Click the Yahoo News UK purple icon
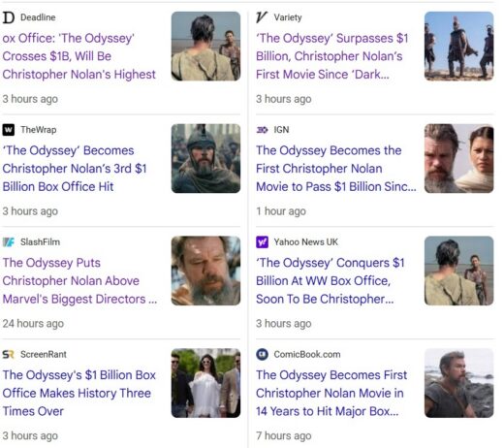 262,242
